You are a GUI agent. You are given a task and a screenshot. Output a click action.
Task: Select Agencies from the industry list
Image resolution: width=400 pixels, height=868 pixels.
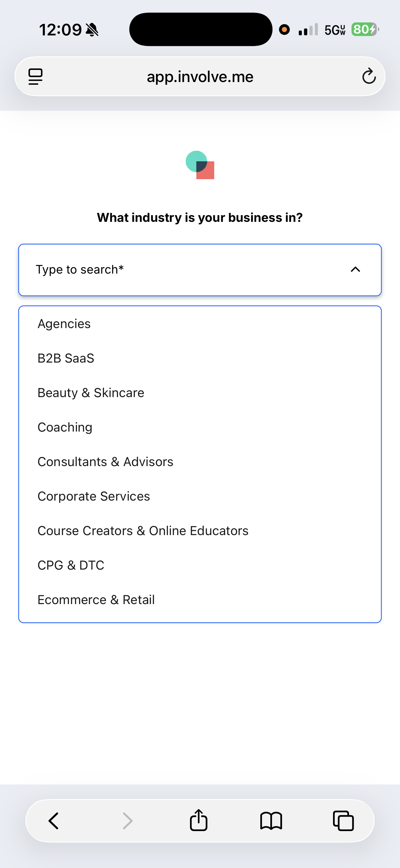[x=200, y=324]
